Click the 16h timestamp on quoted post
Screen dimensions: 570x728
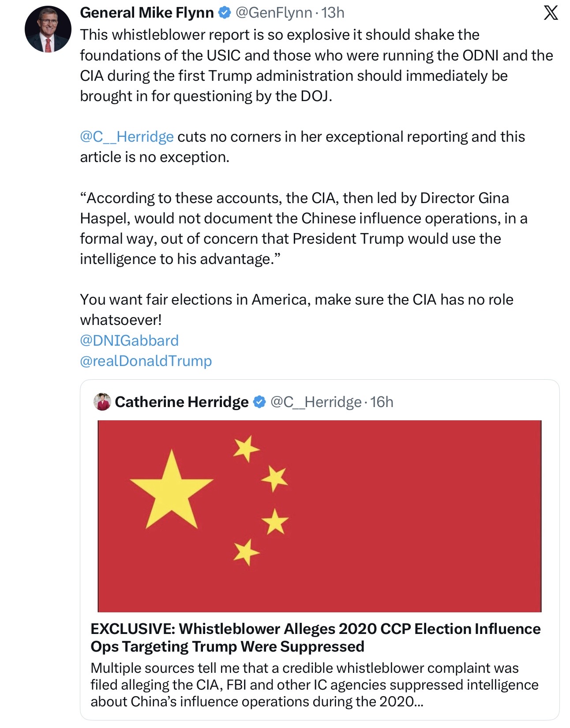pyautogui.click(x=382, y=402)
